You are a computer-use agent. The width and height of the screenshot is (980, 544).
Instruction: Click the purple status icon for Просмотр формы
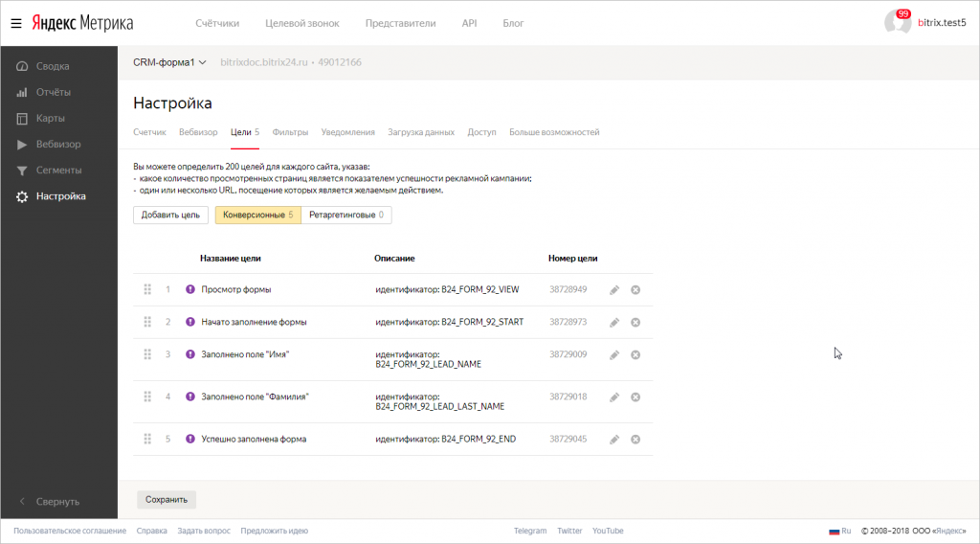tap(190, 289)
